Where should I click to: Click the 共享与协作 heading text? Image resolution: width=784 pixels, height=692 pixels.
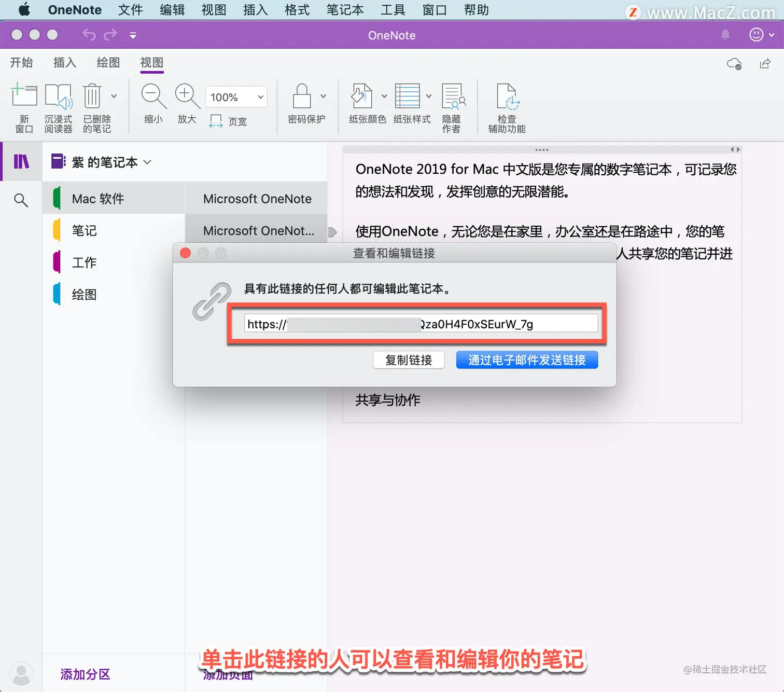pyautogui.click(x=388, y=400)
